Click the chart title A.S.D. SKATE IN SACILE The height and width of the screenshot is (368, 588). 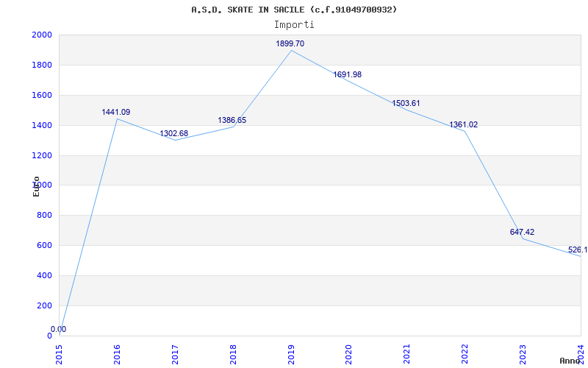[x=294, y=10]
